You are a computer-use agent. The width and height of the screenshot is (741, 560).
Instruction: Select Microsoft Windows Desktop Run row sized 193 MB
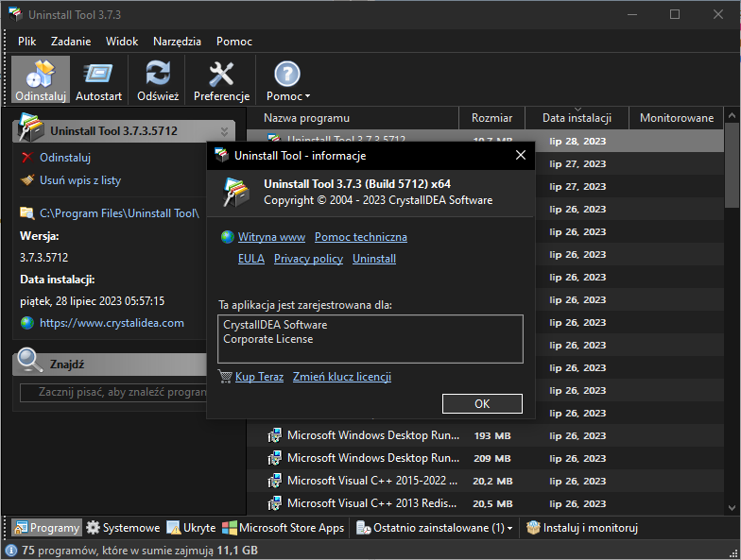click(x=486, y=436)
